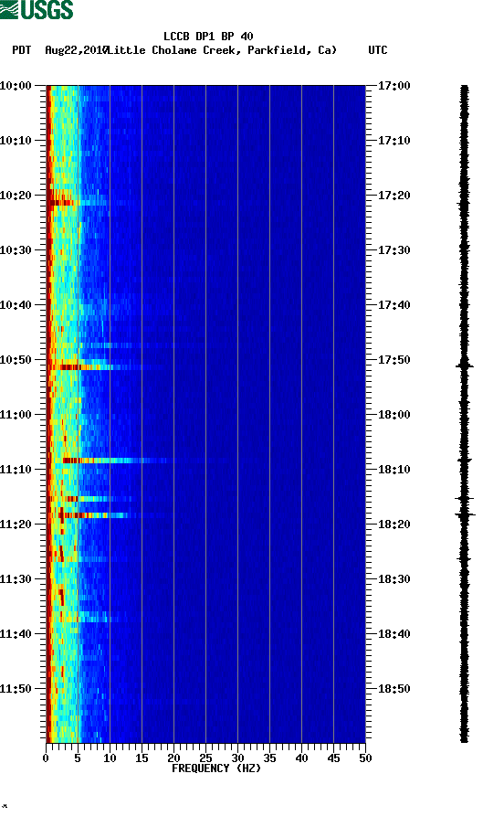Click the '17:10' UTC time label
504x816 pixels.
(x=394, y=141)
